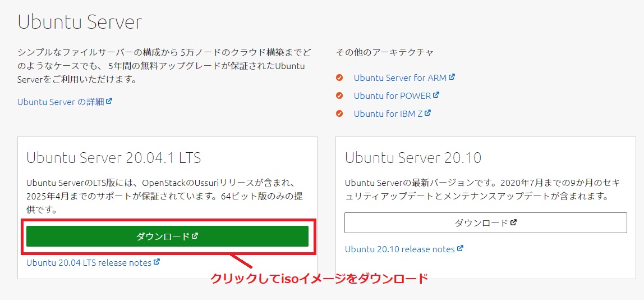Open Ubuntu 20.10 release notes link

(x=404, y=249)
